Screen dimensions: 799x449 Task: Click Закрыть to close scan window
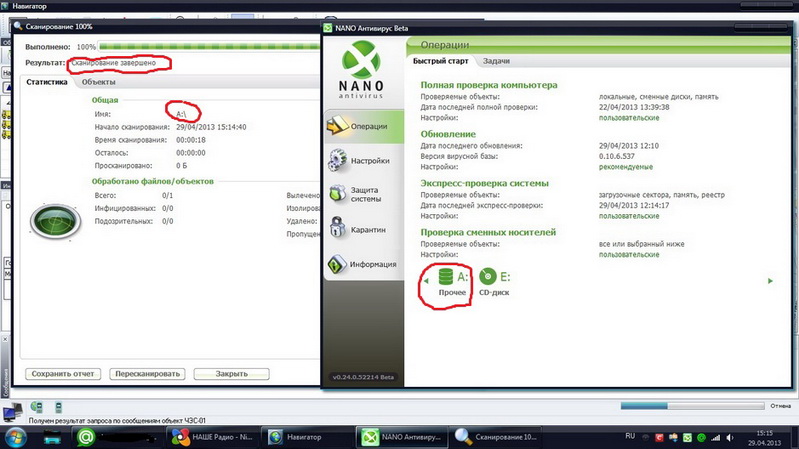point(231,374)
